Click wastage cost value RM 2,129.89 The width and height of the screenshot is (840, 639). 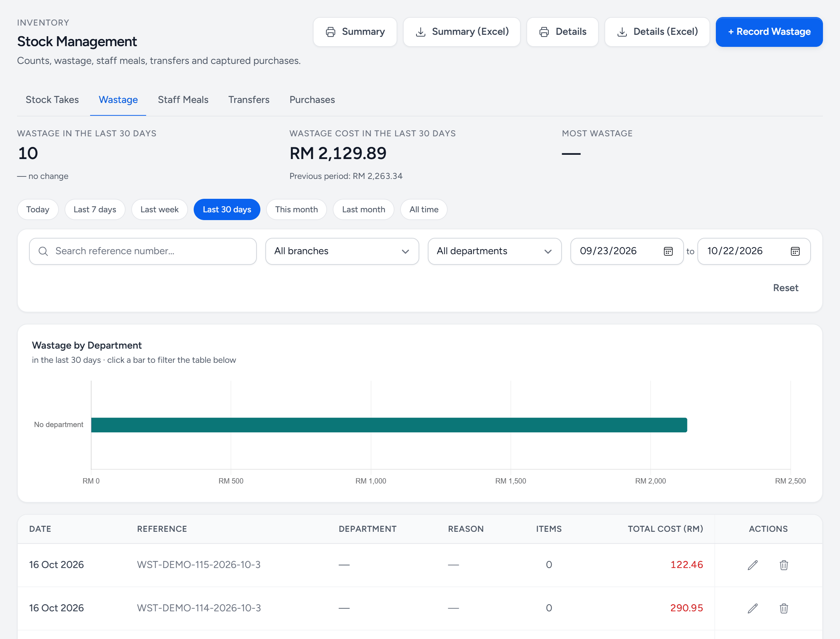pos(338,154)
